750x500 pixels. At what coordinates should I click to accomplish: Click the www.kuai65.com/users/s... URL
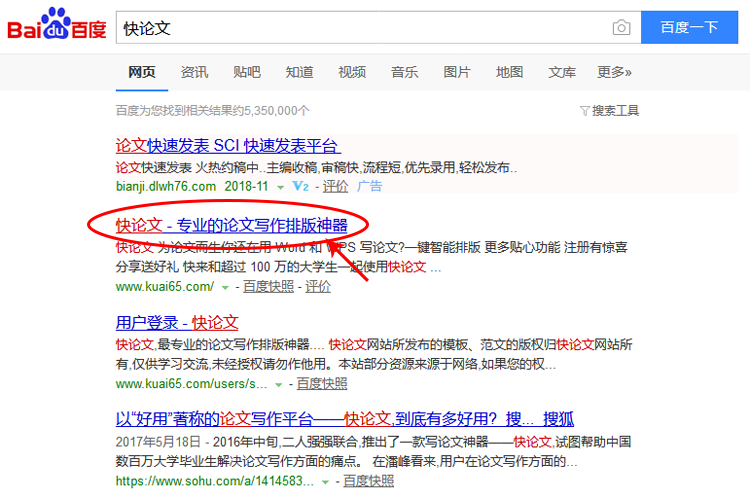191,384
